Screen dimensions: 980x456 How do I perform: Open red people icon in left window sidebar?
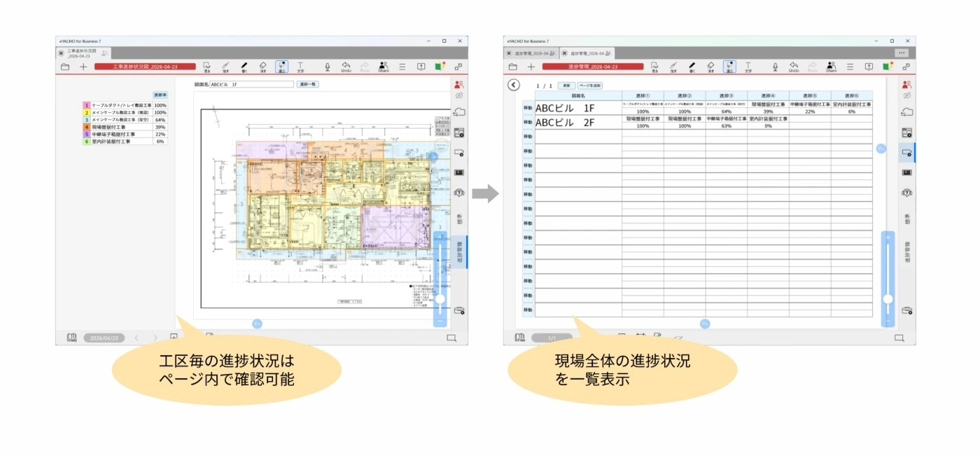click(459, 85)
